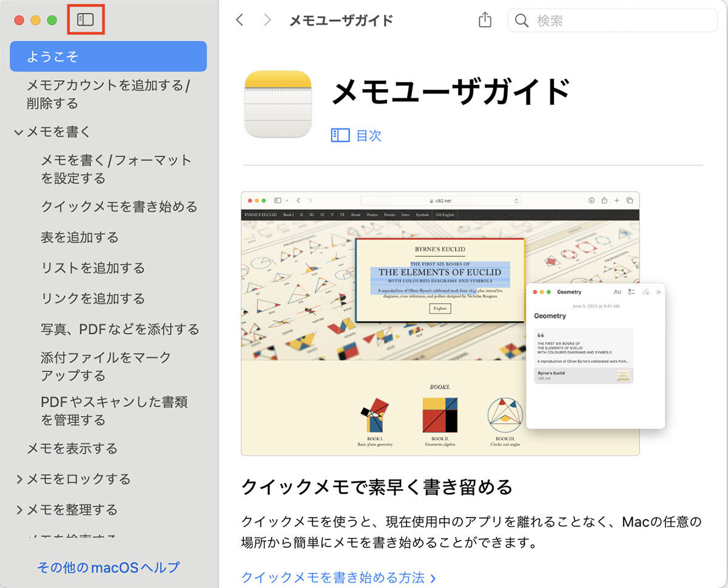Select the メモをロックする section label
The width and height of the screenshot is (728, 588).
(79, 479)
